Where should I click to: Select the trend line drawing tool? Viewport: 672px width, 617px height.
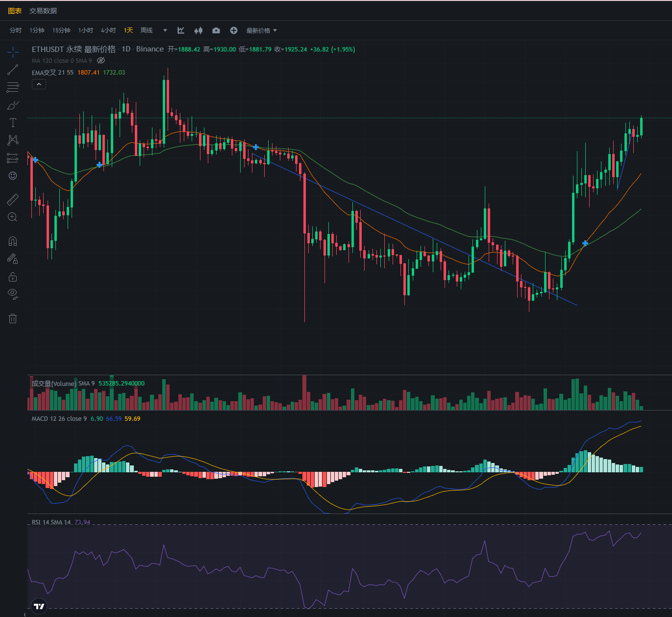click(x=13, y=70)
